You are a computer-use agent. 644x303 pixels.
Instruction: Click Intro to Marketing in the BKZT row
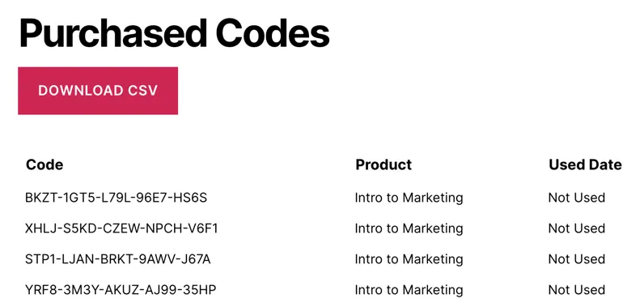[409, 198]
